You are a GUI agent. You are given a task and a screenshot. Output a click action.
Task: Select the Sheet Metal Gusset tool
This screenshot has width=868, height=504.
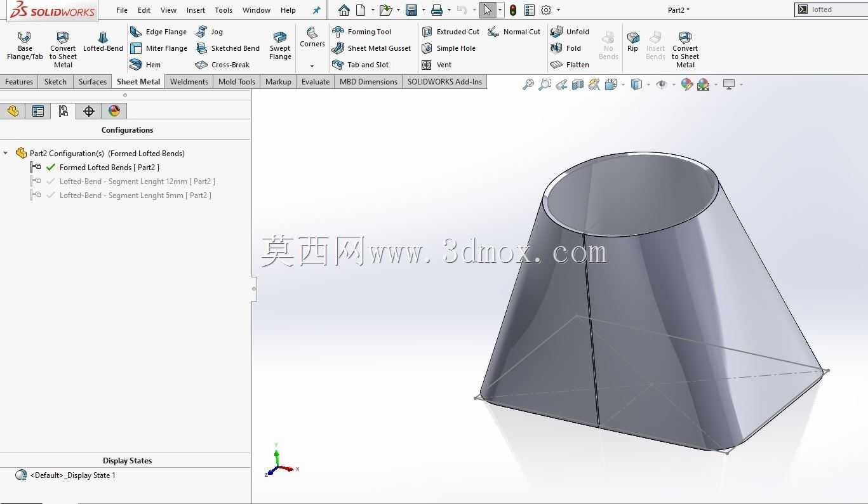[x=371, y=48]
